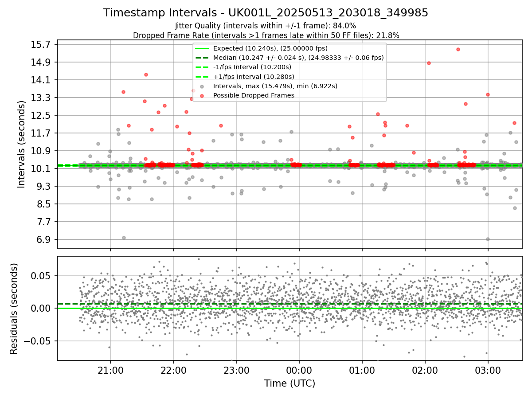Click the 22:00 time tick label
This screenshot has width=532, height=399.
173,370
